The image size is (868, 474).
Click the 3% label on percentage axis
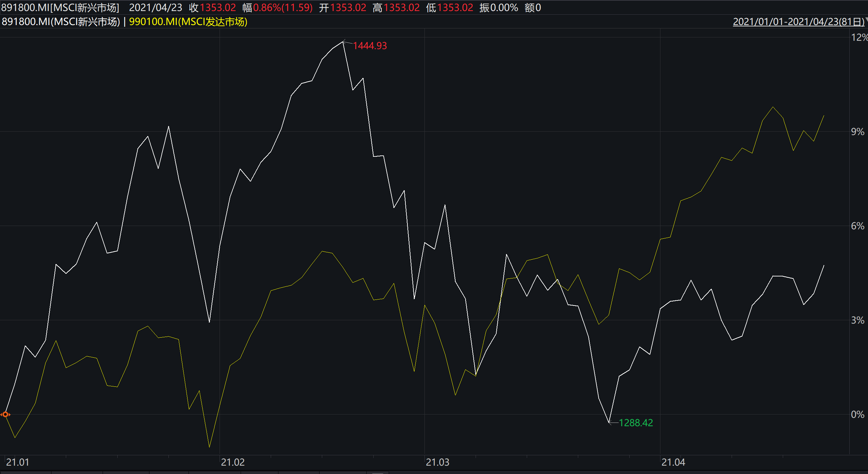(x=857, y=320)
